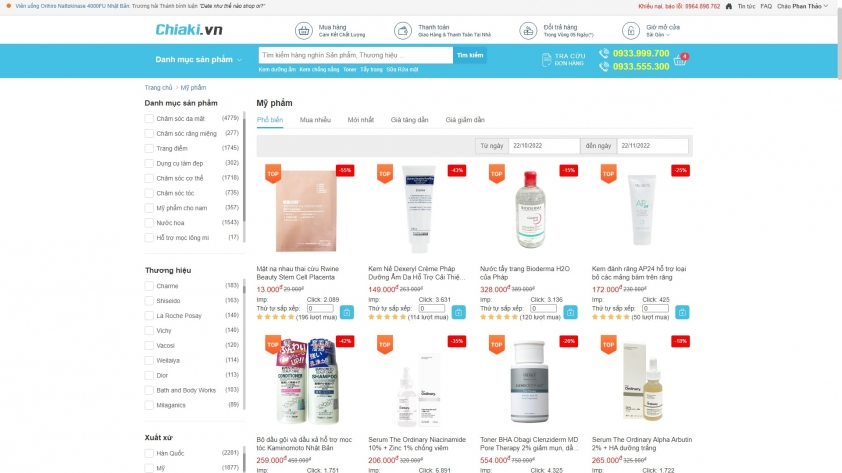The height and width of the screenshot is (473, 842).
Task: Click the Từ ngày date input field
Action: tap(543, 145)
